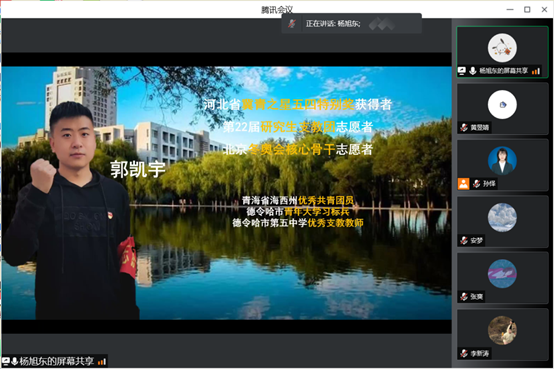This screenshot has width=554, height=369.
Task: Click the participant name 安梦
Action: (477, 241)
